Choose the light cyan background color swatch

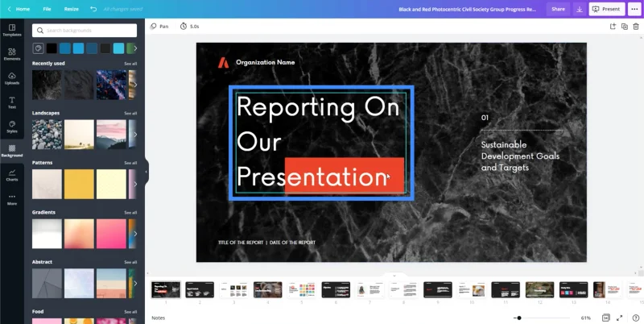pos(118,48)
